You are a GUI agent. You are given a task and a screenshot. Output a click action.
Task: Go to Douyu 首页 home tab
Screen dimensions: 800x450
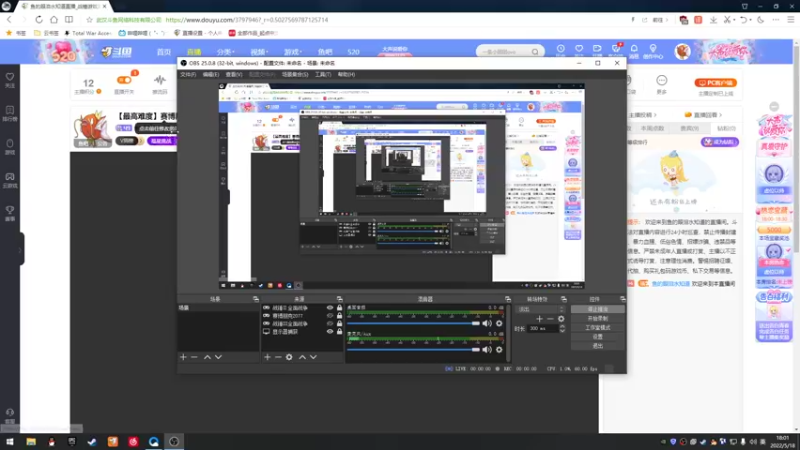click(x=164, y=52)
